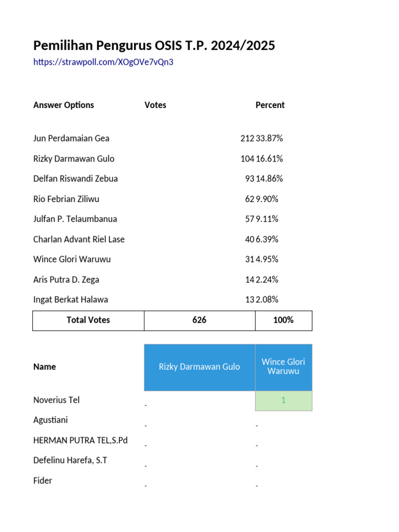Select the 626 total votes cell
Viewport: 399px width, 532px height.
click(199, 321)
